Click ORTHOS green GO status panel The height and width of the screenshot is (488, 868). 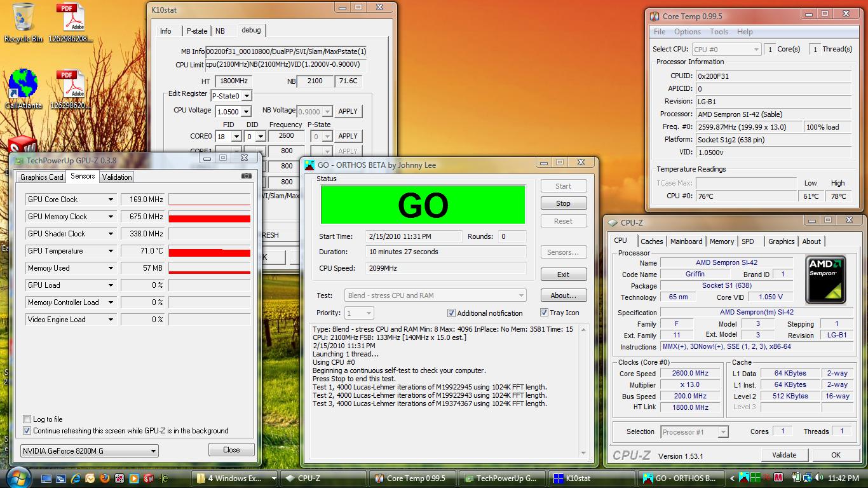(x=423, y=205)
